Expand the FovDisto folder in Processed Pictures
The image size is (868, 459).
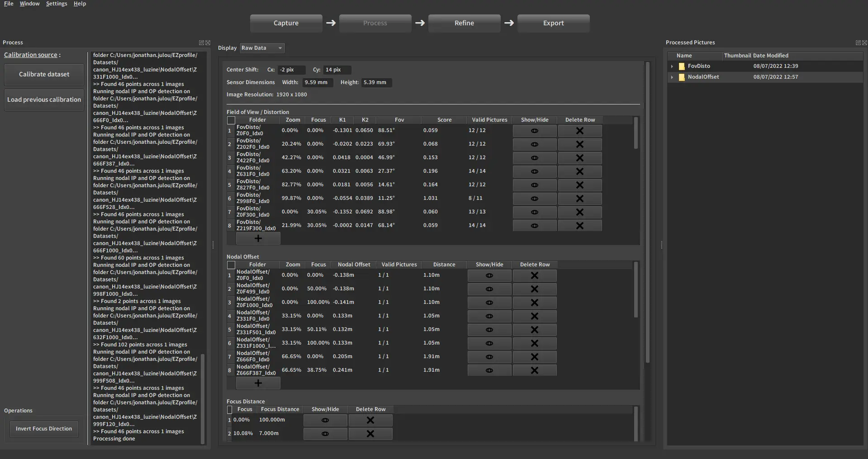(672, 66)
